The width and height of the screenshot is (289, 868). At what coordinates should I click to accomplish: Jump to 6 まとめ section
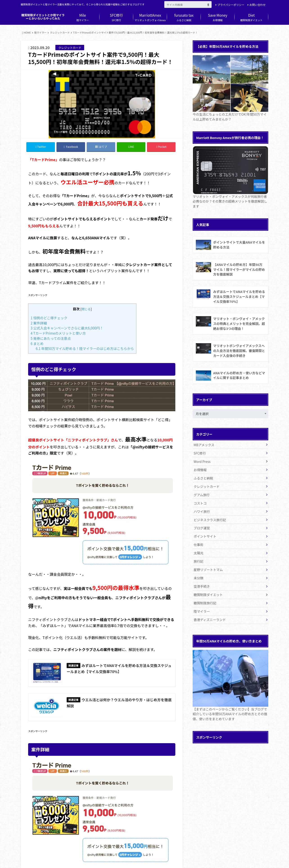(37, 344)
